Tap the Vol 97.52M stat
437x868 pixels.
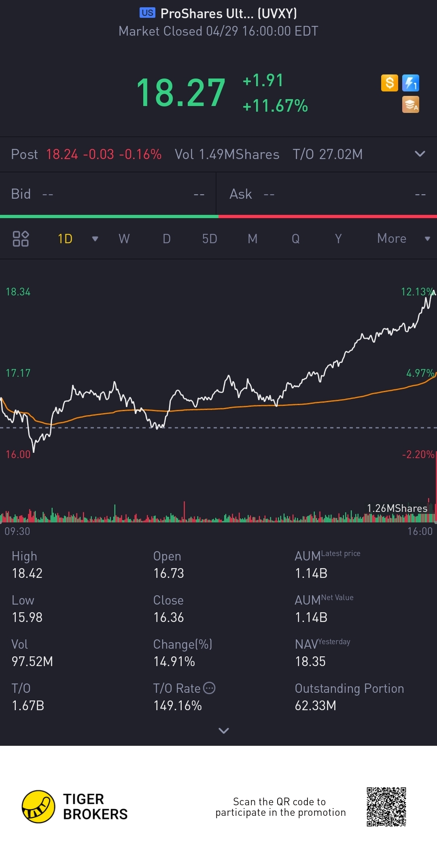pos(32,653)
